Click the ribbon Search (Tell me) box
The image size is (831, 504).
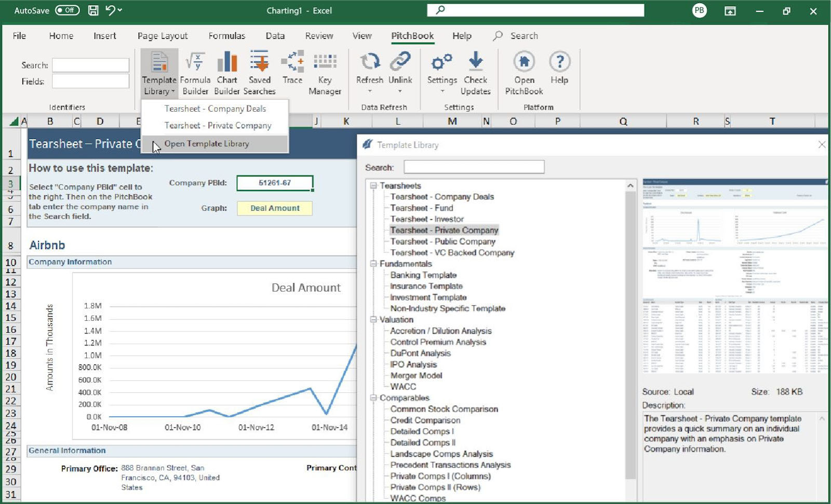pyautogui.click(x=516, y=36)
